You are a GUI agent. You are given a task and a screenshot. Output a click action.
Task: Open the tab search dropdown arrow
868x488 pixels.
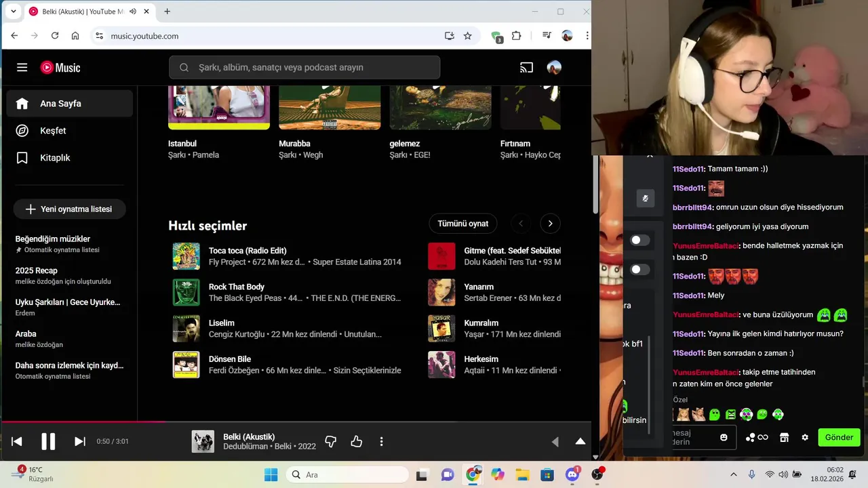click(x=13, y=12)
